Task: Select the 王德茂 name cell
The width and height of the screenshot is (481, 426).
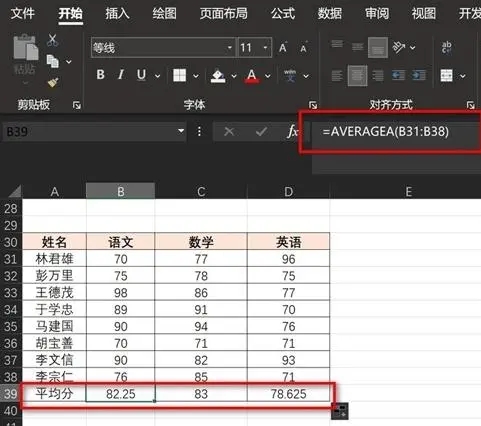Action: (54, 293)
